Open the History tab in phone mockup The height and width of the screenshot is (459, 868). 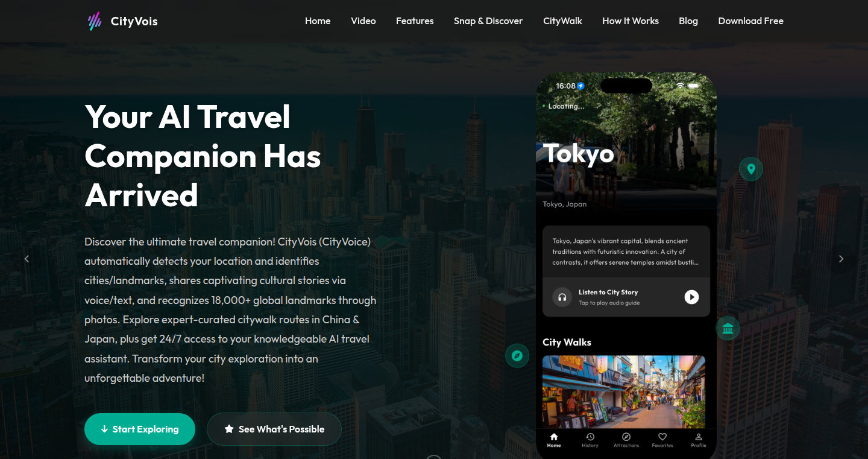(590, 440)
